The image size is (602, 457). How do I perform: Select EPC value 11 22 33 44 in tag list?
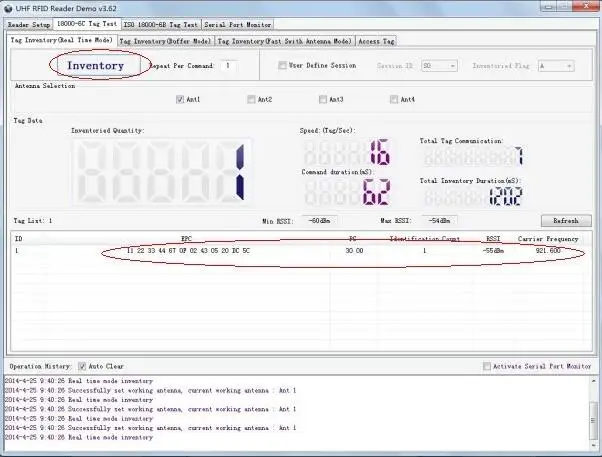188,251
